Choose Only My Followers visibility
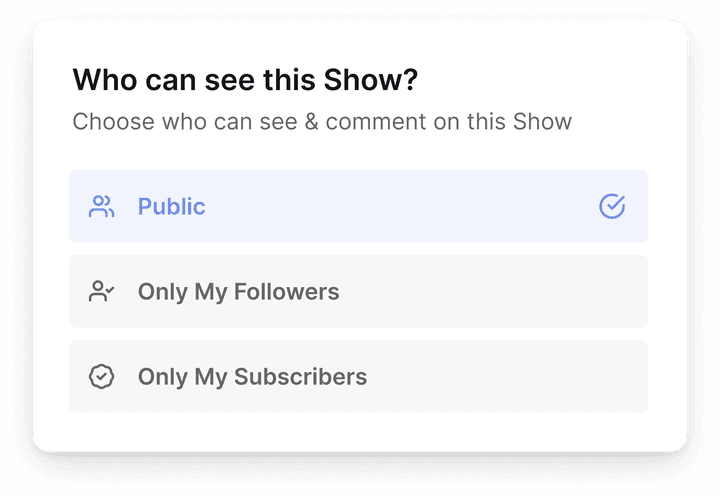The height and width of the screenshot is (497, 720). (x=358, y=291)
